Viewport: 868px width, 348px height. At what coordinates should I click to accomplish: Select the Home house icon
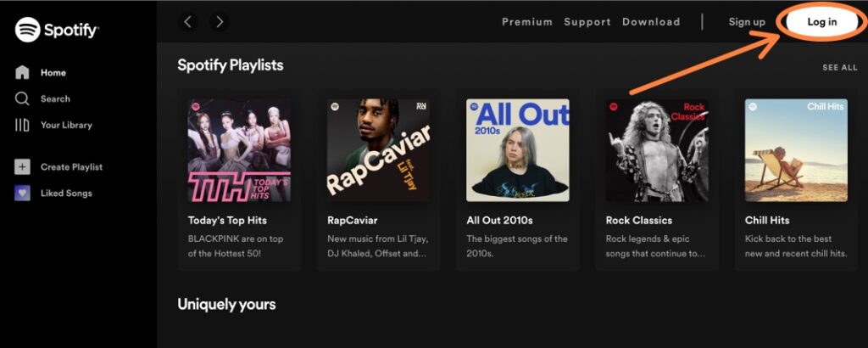22,73
